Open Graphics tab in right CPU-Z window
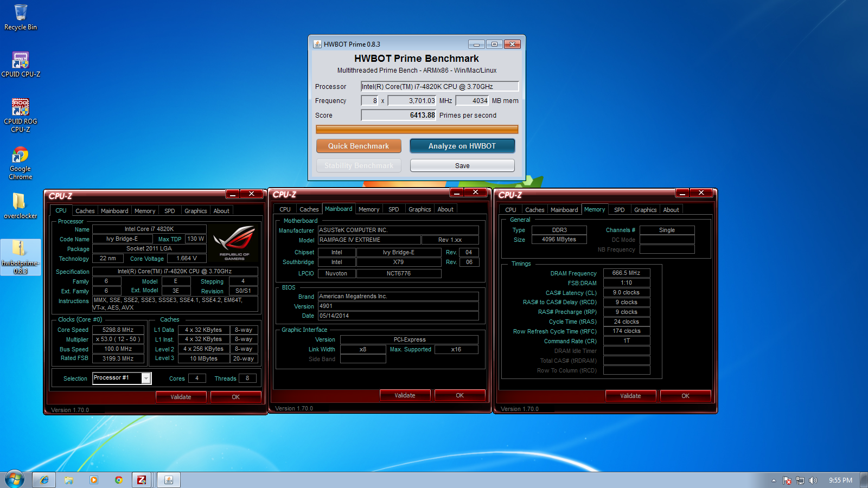 click(646, 210)
